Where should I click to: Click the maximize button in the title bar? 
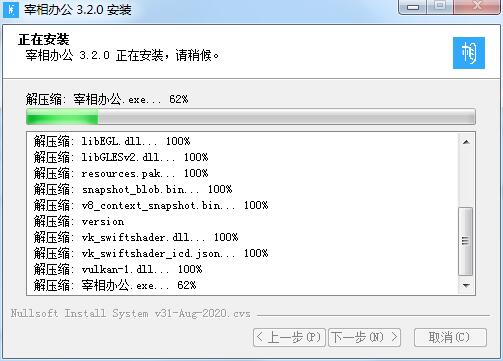pos(440,7)
